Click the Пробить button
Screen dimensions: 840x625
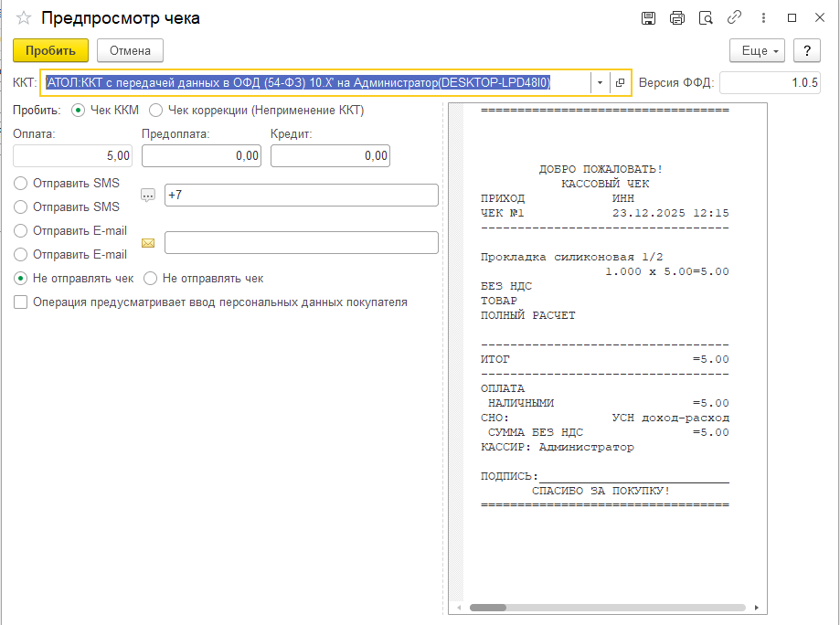pos(50,50)
